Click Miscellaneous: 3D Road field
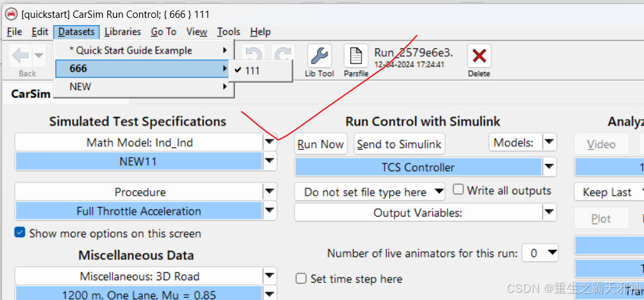644x300 pixels. point(139,276)
